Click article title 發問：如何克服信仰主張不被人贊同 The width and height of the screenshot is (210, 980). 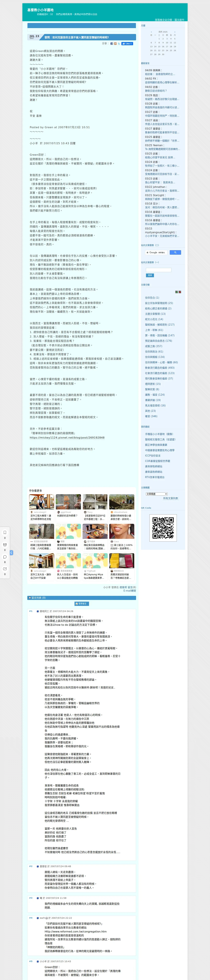point(77,37)
